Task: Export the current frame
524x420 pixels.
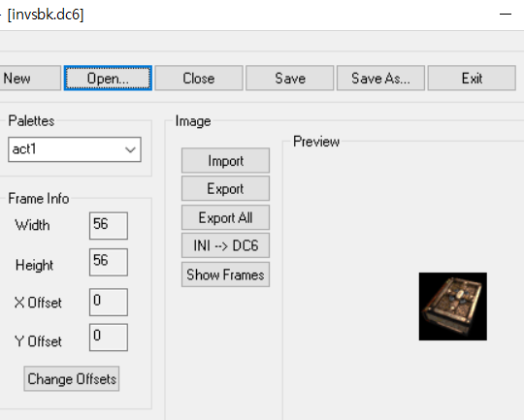Action: [225, 189]
